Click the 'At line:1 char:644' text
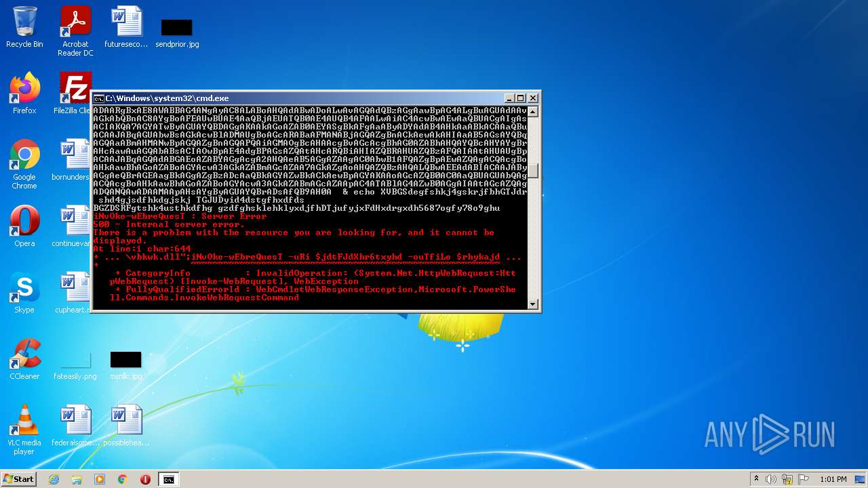The width and height of the screenshot is (868, 488). click(142, 249)
